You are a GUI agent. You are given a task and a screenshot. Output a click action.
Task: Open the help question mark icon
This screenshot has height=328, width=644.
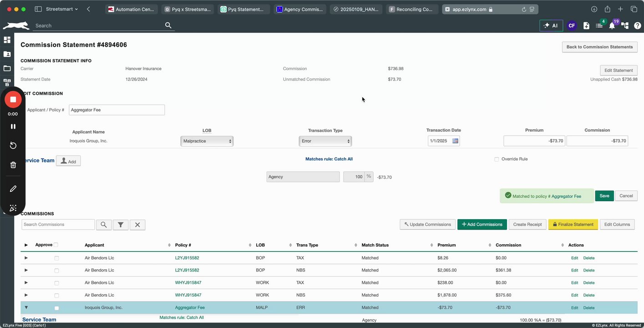coord(637,26)
